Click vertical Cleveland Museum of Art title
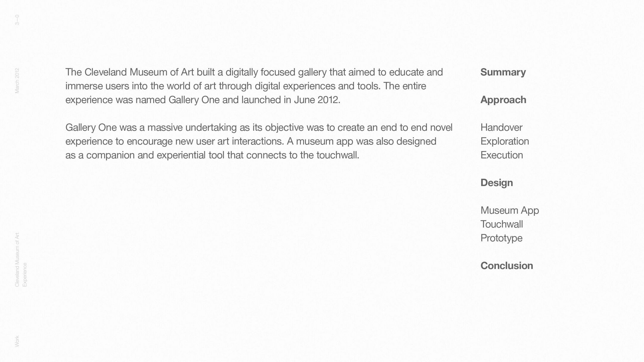This screenshot has height=362, width=644. point(17,260)
